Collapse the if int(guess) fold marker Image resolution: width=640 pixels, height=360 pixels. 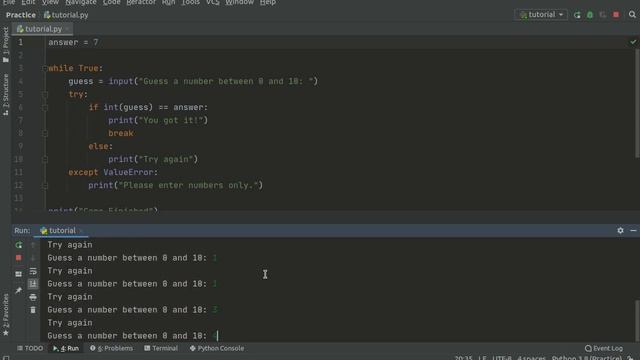click(45, 107)
